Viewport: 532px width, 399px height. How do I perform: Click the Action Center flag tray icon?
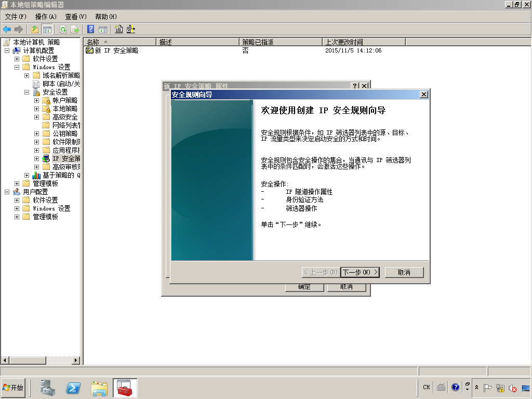(x=487, y=388)
